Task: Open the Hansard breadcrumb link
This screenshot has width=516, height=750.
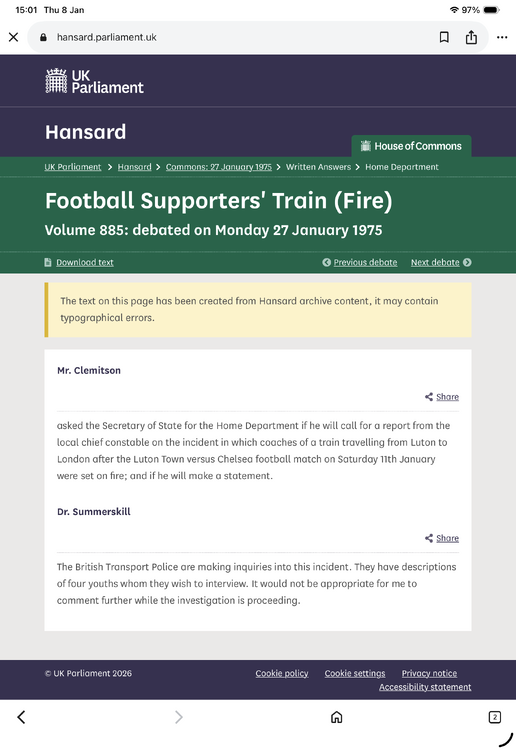Action: click(x=134, y=167)
